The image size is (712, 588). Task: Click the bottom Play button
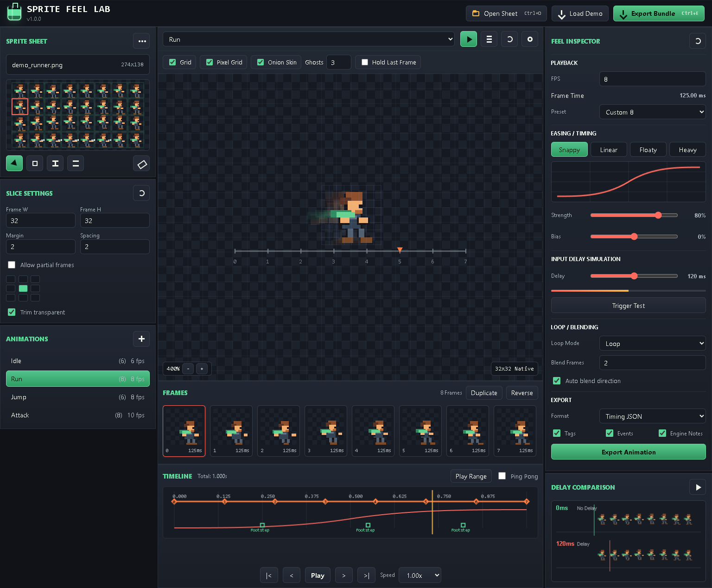(318, 575)
